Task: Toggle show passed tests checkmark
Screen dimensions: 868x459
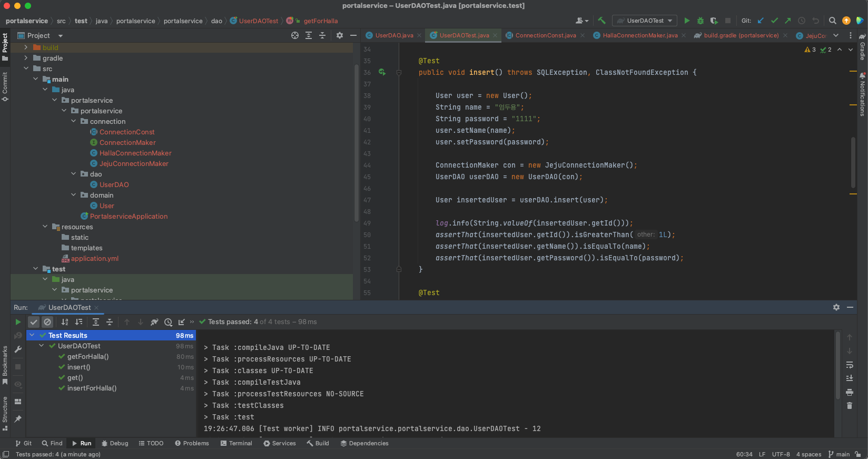Action: [x=34, y=322]
